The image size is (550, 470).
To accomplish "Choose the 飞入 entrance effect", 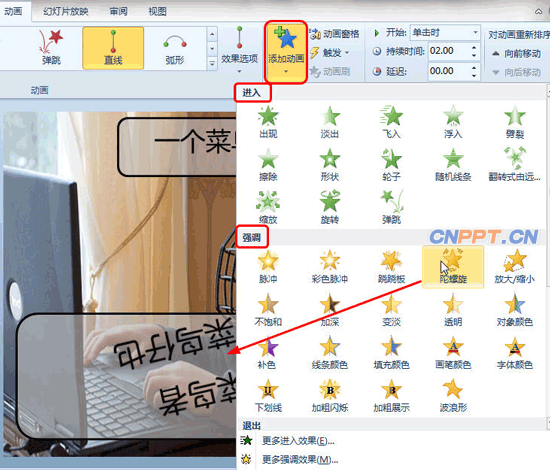I will coord(391,122).
